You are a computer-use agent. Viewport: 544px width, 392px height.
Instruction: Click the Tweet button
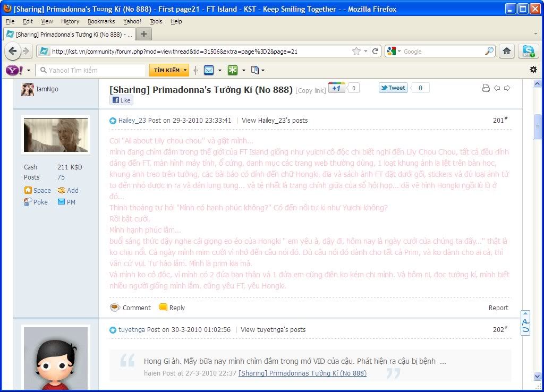pos(393,88)
